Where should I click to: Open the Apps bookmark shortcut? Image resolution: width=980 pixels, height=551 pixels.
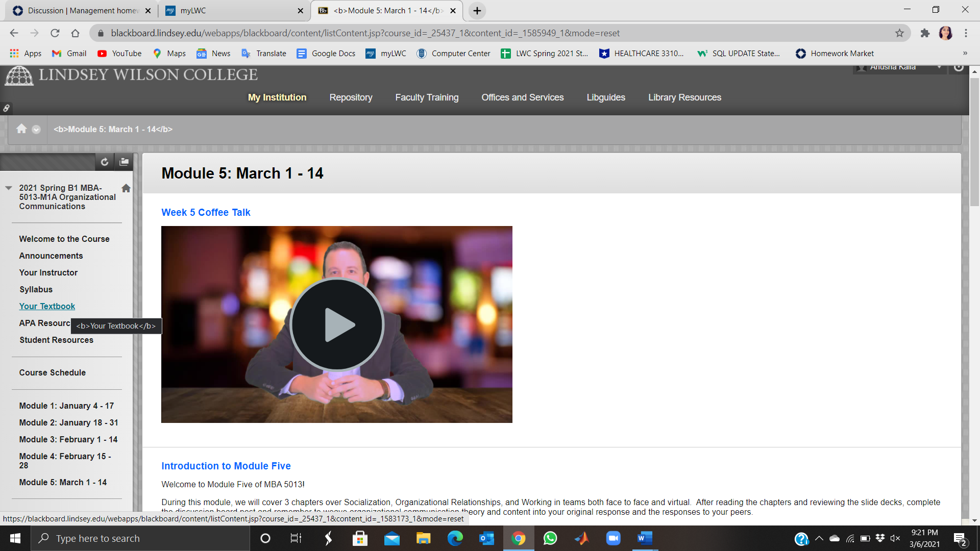(x=26, y=54)
